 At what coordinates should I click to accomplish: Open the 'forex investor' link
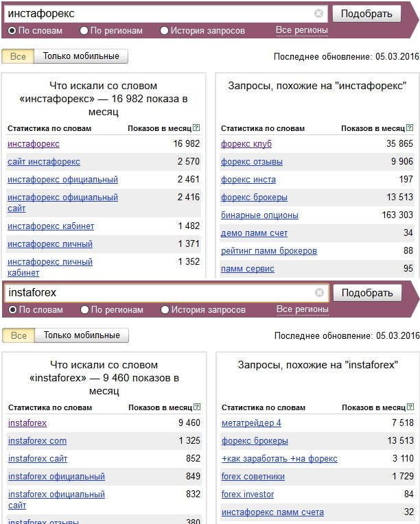(x=248, y=495)
